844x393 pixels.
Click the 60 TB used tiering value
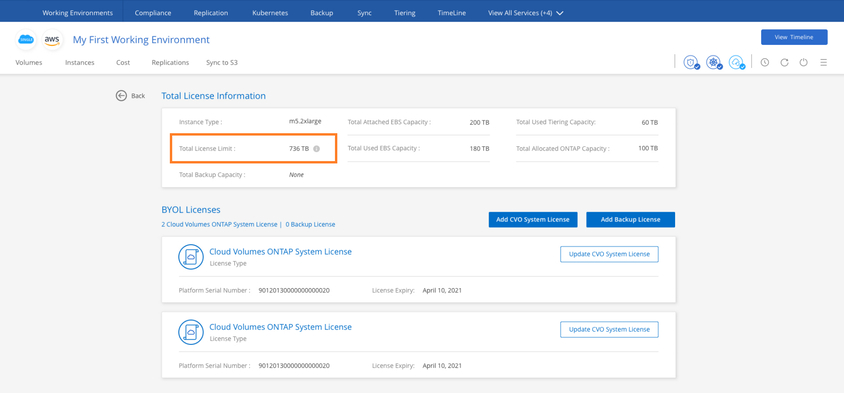[650, 123]
